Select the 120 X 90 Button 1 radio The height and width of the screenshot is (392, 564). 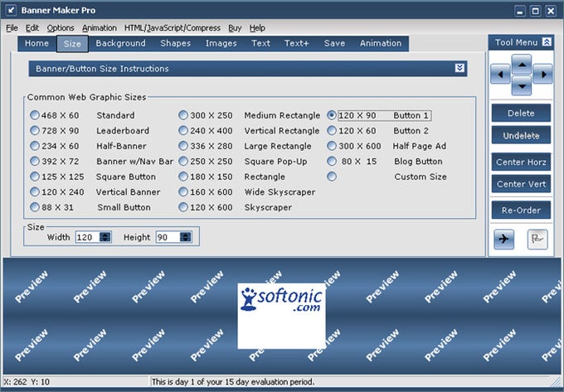coord(332,115)
